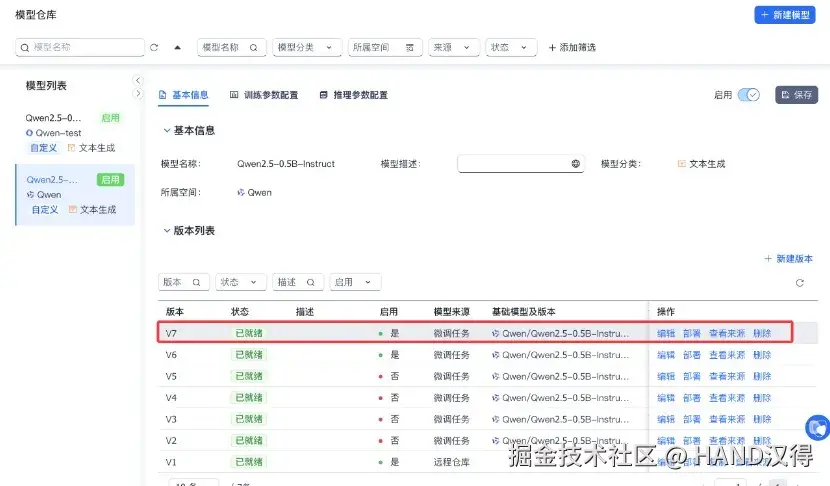Viewport: 830px width, 486px height.
Task: Click the search icon in 模型名称 filter
Action: pos(254,48)
